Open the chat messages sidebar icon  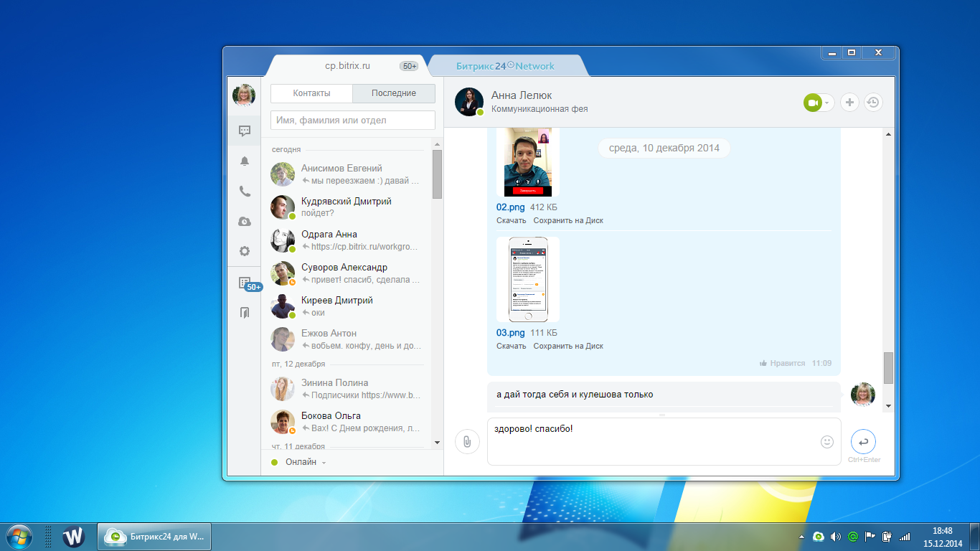point(245,131)
